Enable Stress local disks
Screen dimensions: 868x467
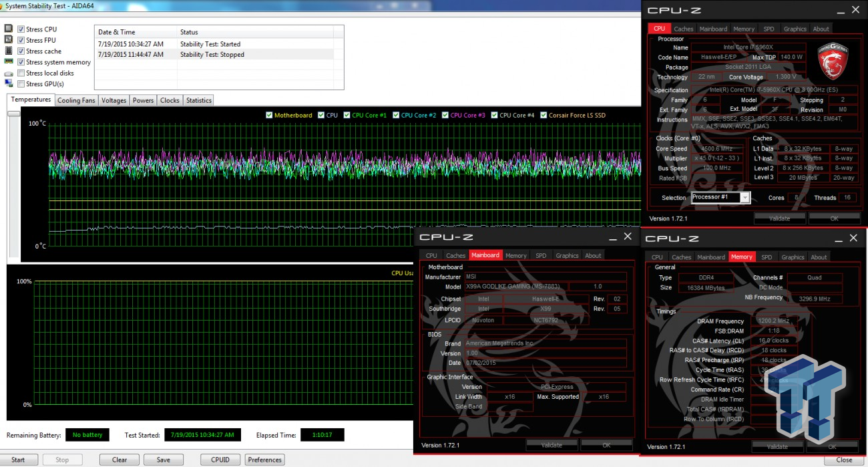click(x=21, y=73)
